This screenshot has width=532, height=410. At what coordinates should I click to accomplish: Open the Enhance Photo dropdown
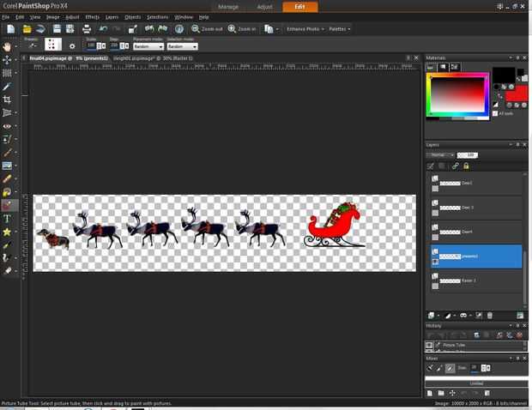(305, 29)
